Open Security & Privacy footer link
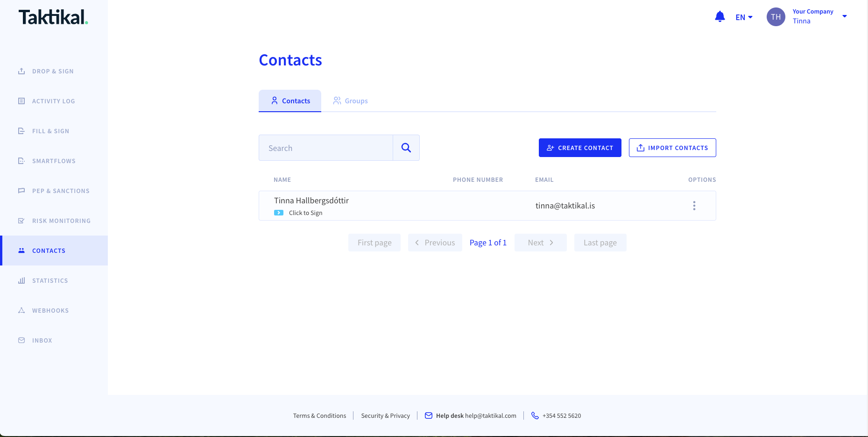The height and width of the screenshot is (437, 868). coord(385,416)
